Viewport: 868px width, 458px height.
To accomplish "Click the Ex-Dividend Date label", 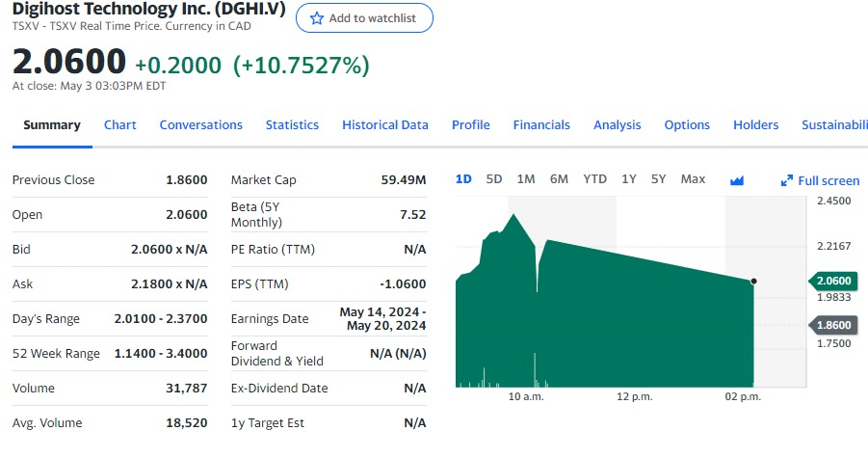I will pyautogui.click(x=279, y=389).
